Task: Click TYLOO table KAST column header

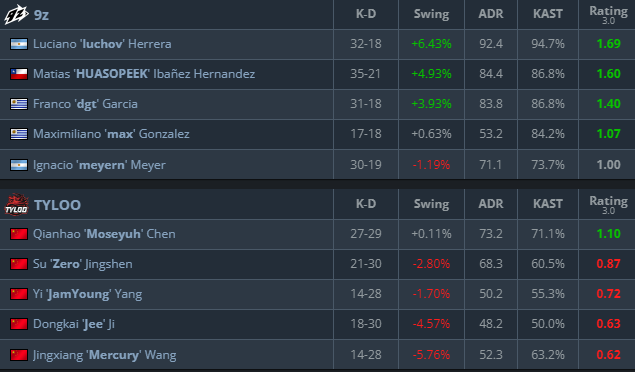Action: pyautogui.click(x=548, y=204)
